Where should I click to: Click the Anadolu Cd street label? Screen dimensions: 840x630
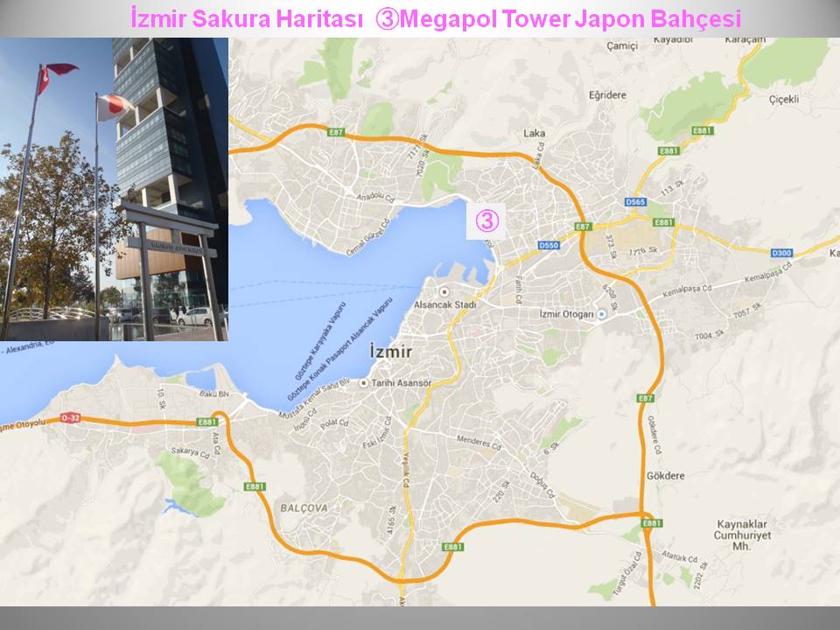click(x=375, y=197)
